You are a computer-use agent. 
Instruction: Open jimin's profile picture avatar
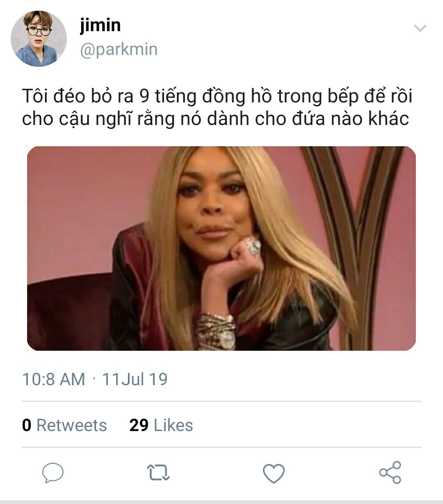[x=39, y=39]
